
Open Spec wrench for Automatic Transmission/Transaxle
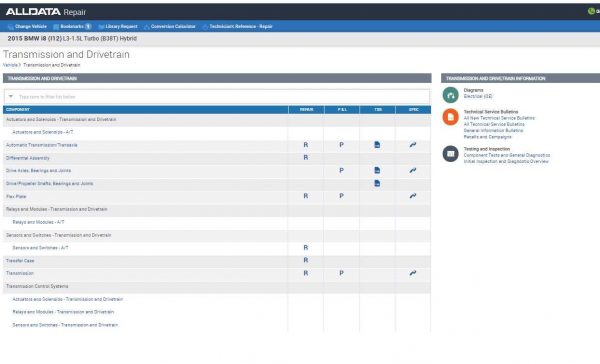(413, 145)
